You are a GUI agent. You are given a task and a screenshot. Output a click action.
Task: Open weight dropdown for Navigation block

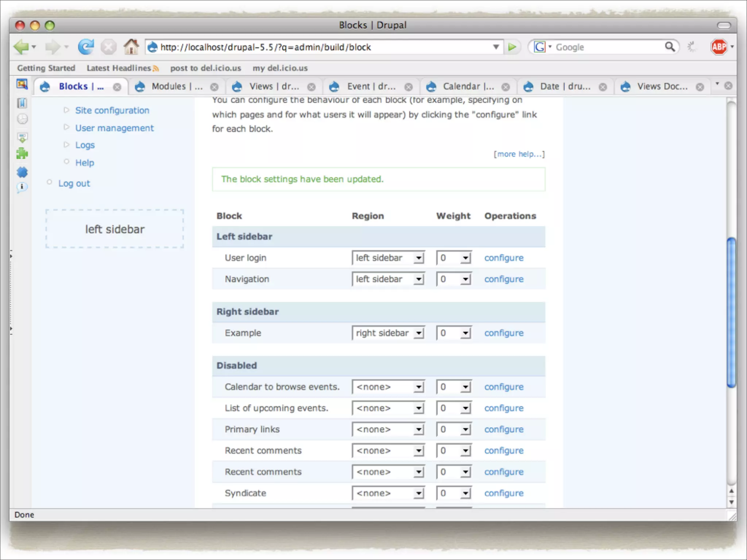point(454,279)
